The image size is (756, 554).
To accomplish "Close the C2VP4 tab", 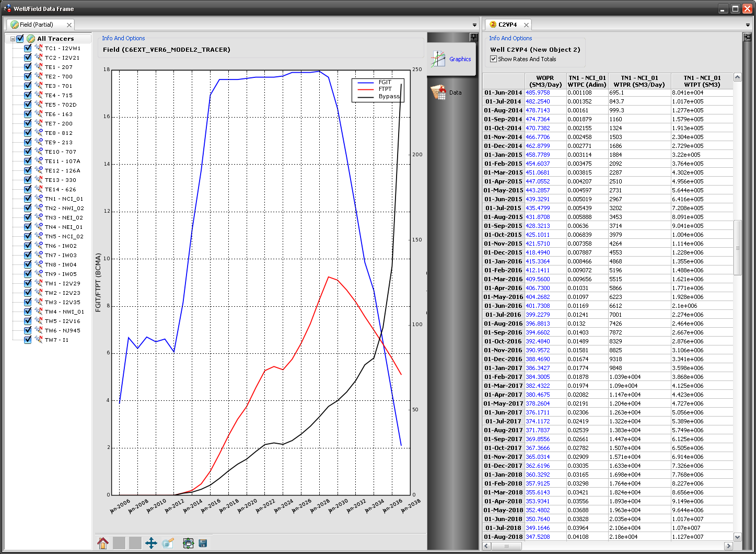I will 526,25.
